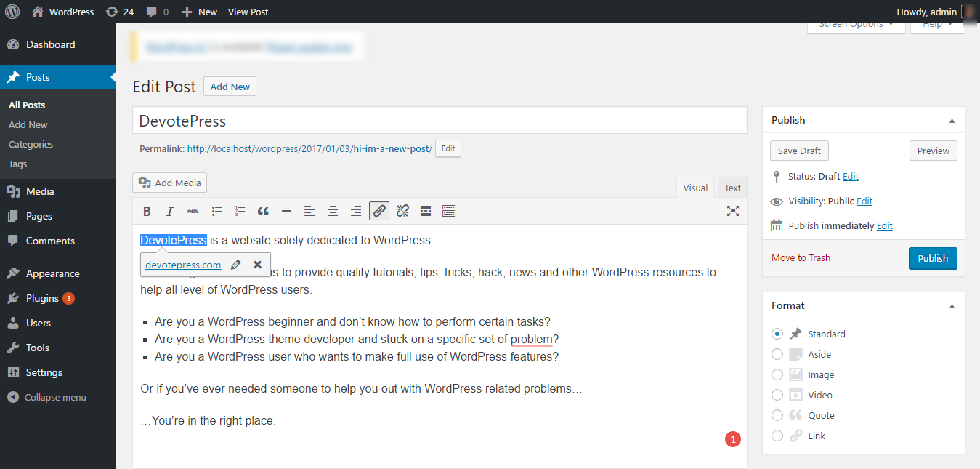Screen dimensions: 980x469
Task: Select the Standard post format
Action: click(x=777, y=334)
